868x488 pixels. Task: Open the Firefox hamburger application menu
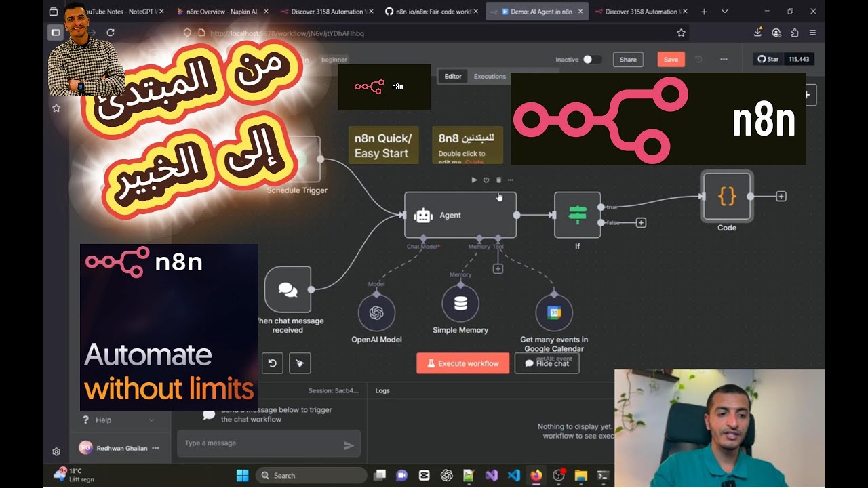(x=812, y=33)
